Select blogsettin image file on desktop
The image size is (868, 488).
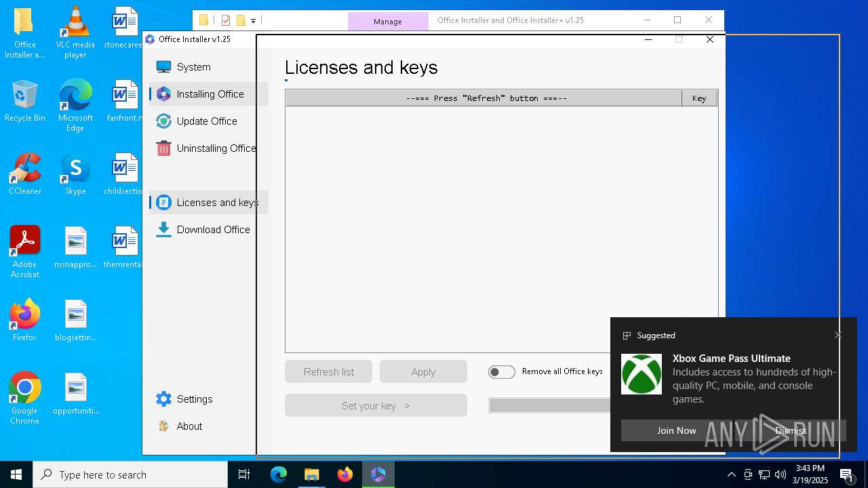75,321
